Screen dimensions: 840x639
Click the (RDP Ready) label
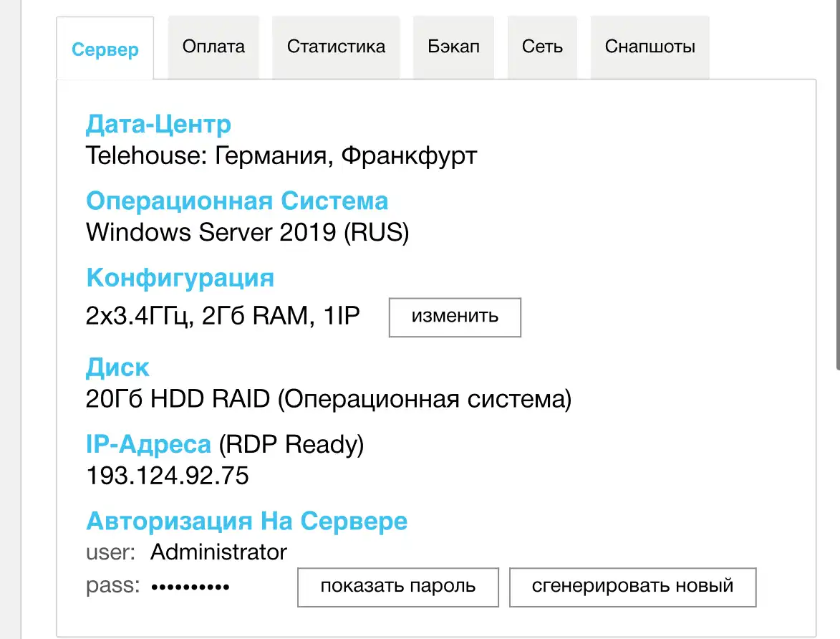291,445
